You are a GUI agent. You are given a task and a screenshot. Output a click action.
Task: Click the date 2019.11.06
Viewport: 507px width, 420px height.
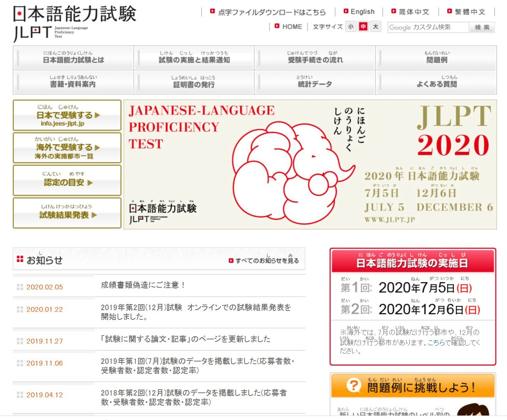pyautogui.click(x=44, y=363)
